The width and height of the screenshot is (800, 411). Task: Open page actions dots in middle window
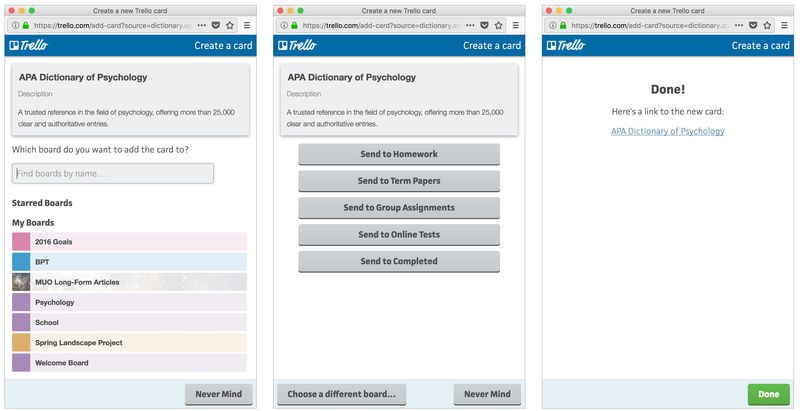pyautogui.click(x=470, y=25)
